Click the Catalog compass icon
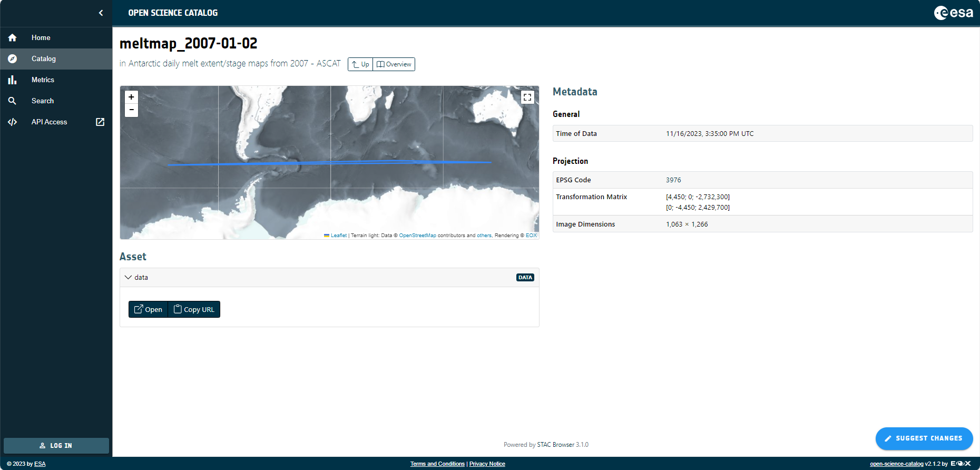Viewport: 980px width, 470px height. [x=13, y=59]
